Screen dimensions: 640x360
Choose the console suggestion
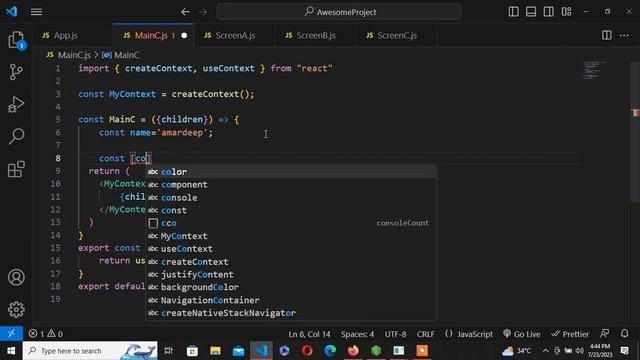point(291,198)
